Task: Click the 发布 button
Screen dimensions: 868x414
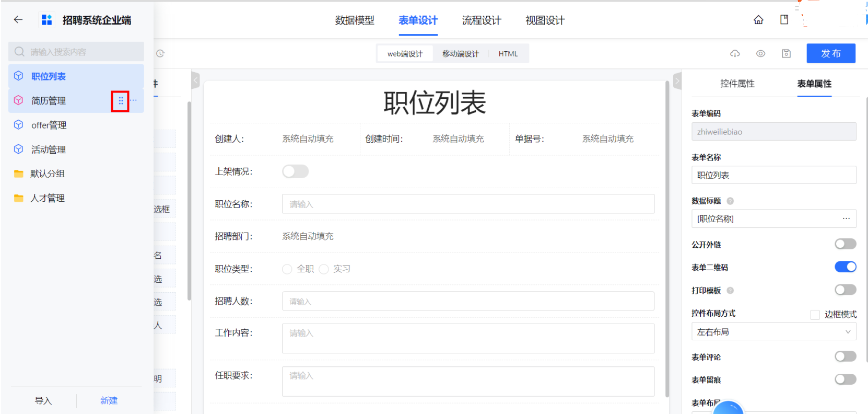Action: point(831,53)
